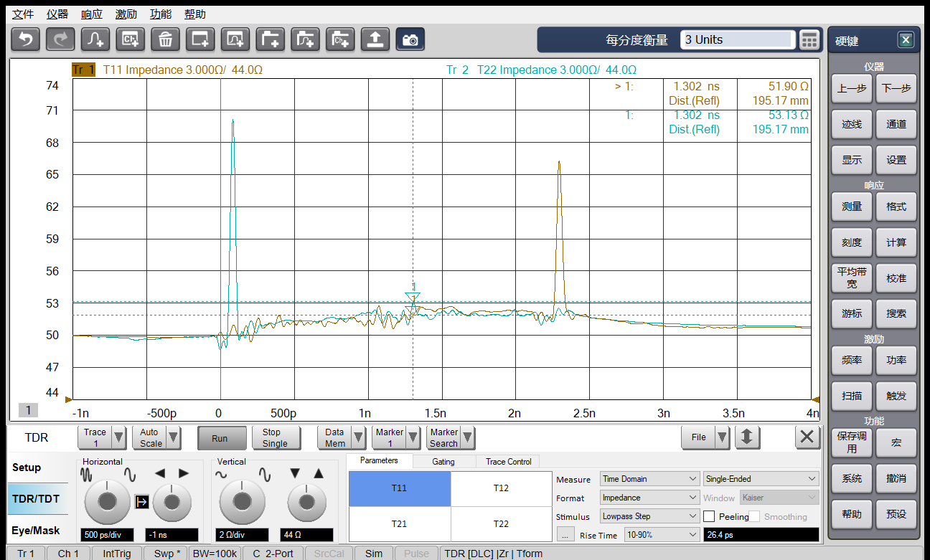Open the Marker Search dropdown arrow
930x560 pixels.
click(467, 437)
